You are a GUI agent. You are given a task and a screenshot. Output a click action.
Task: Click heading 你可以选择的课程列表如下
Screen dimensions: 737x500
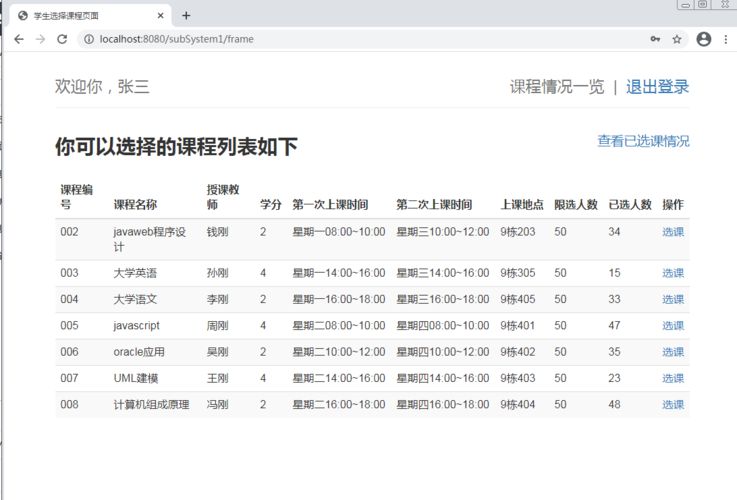coord(176,146)
